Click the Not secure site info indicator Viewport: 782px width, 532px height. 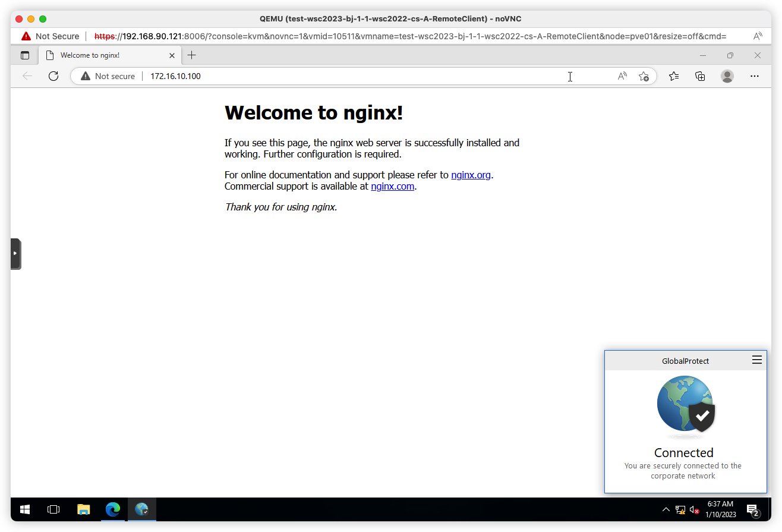tap(108, 76)
